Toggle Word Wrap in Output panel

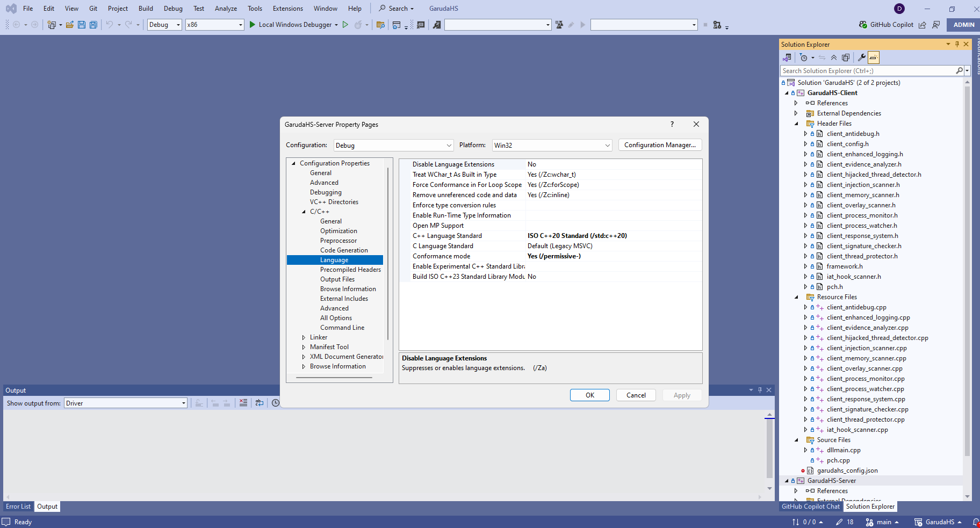pyautogui.click(x=260, y=403)
